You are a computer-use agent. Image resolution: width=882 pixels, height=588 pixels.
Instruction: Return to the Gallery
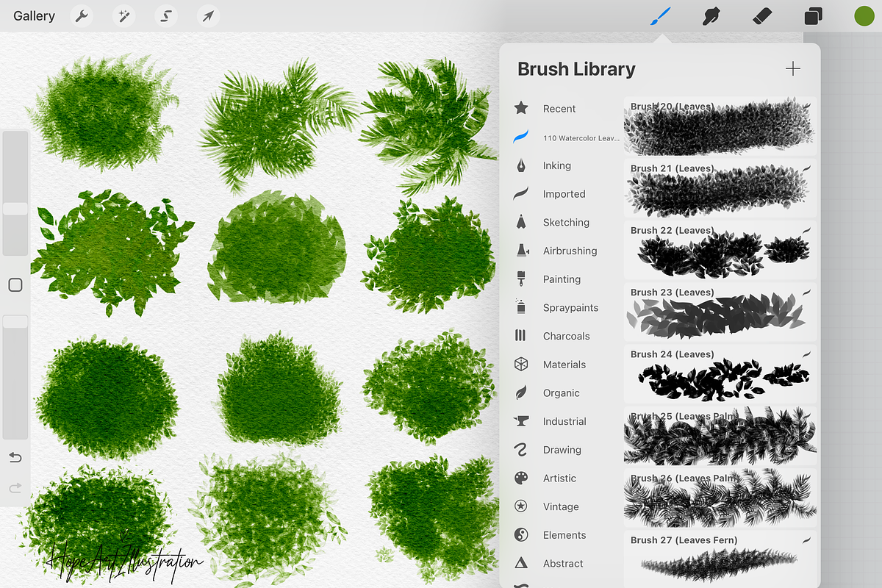[34, 16]
